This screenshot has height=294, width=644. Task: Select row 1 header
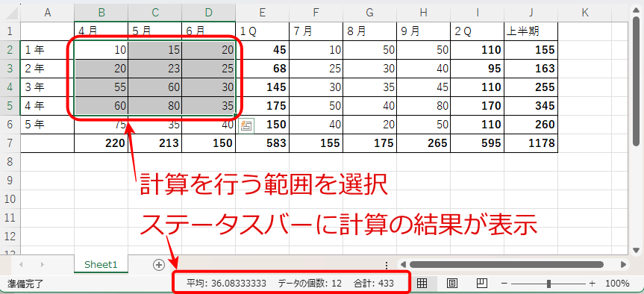(x=10, y=31)
